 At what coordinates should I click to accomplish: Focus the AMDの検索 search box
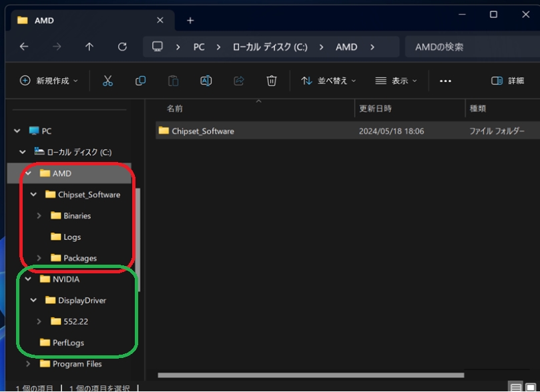(x=473, y=47)
